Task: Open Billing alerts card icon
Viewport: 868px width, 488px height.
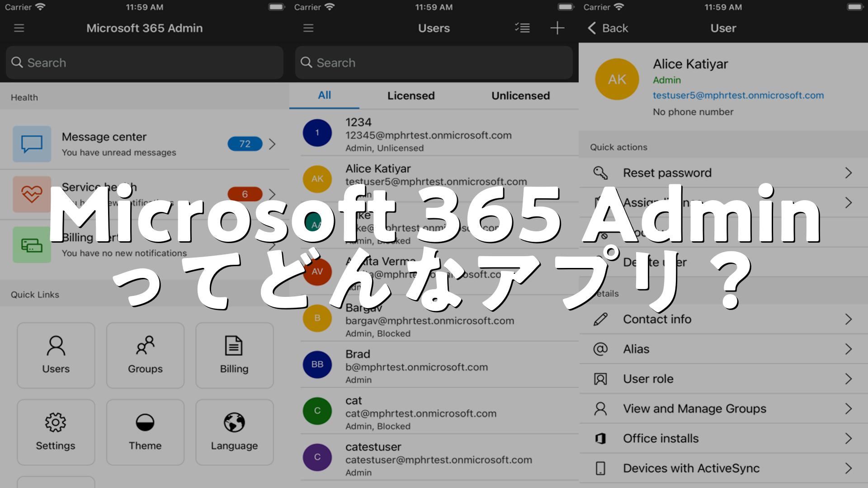Action: [x=32, y=244]
